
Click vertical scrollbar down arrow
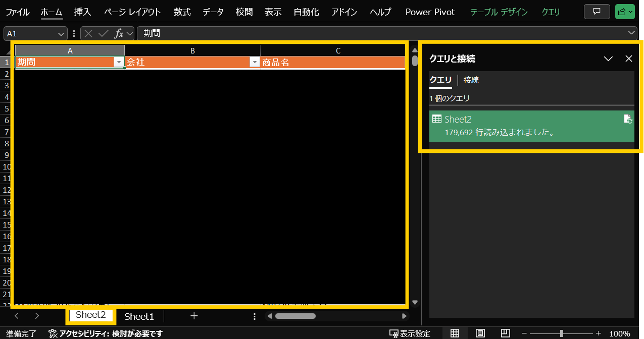(x=415, y=302)
